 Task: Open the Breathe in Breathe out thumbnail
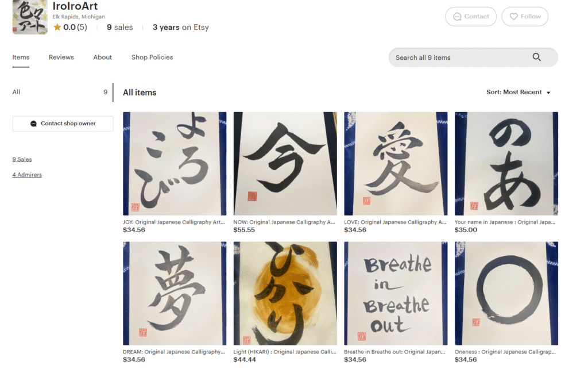[396, 293]
